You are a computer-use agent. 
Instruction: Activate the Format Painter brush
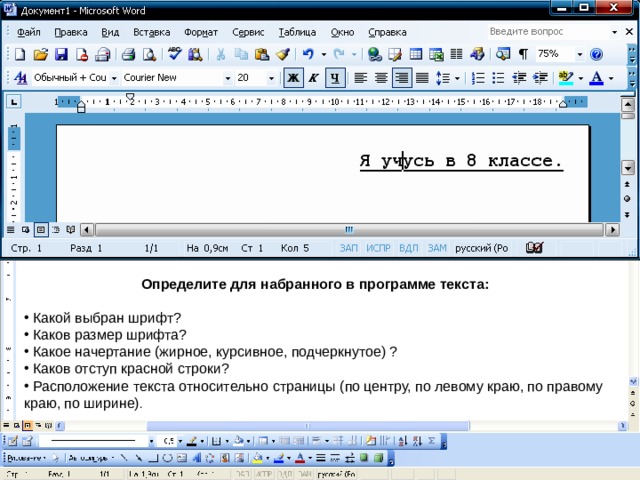282,54
